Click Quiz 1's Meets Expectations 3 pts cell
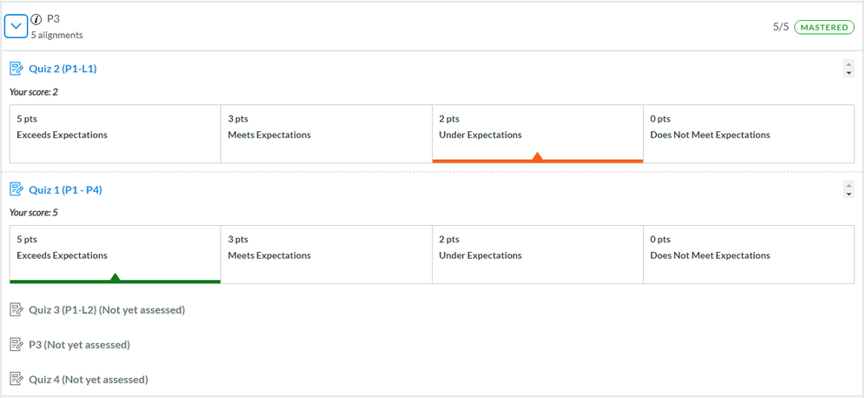 [326, 254]
